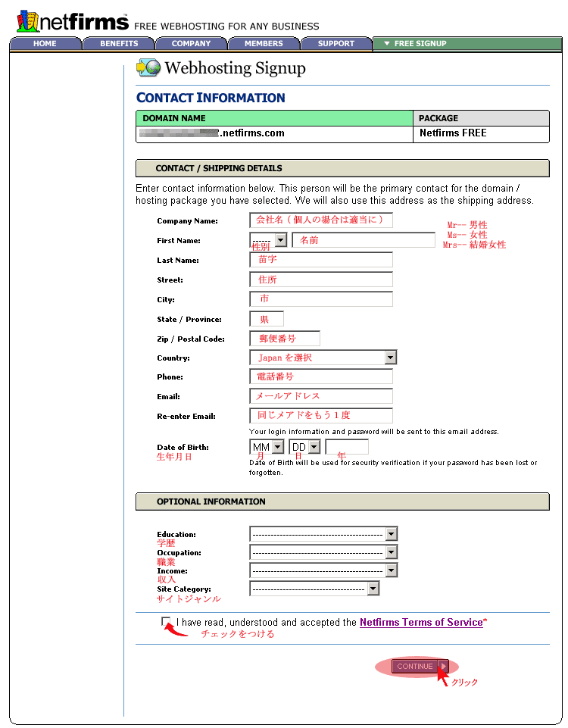
Task: Click the Phone input field
Action: point(321,376)
